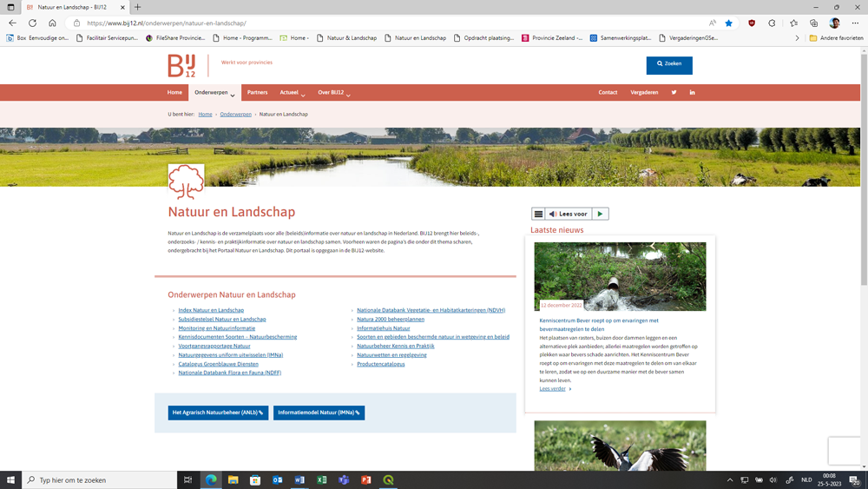Click the volume icon in system tray
This screenshot has width=868, height=489.
pyautogui.click(x=773, y=480)
